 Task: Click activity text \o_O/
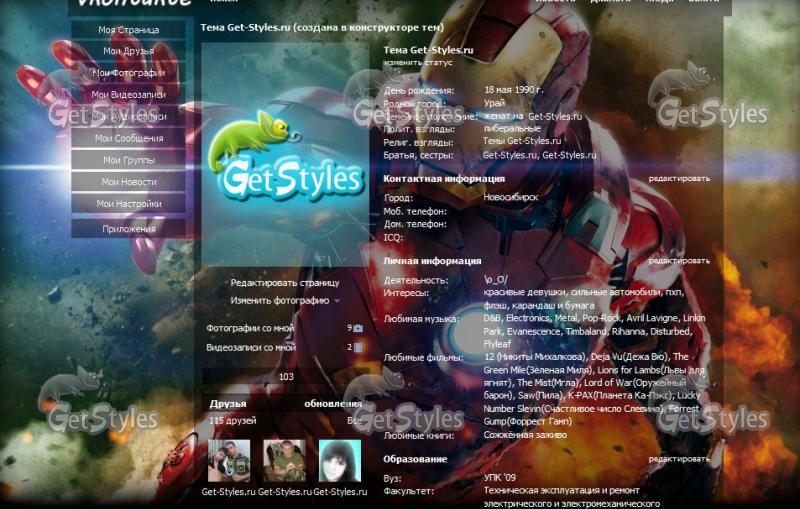pos(495,280)
